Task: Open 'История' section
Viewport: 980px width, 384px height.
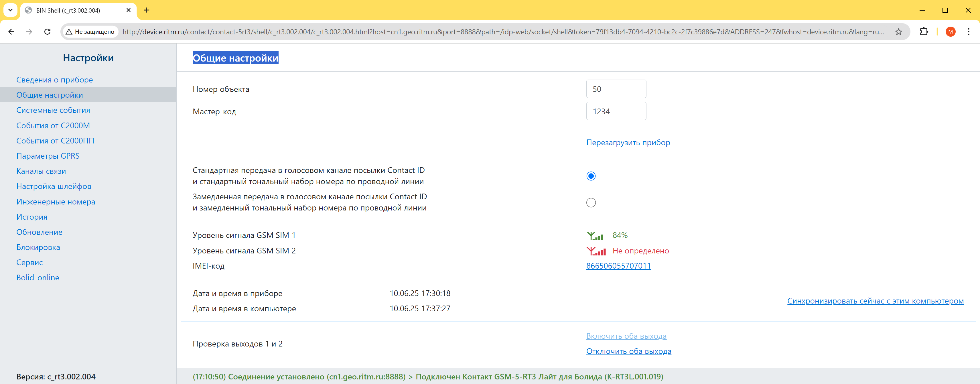Action: coord(31,217)
